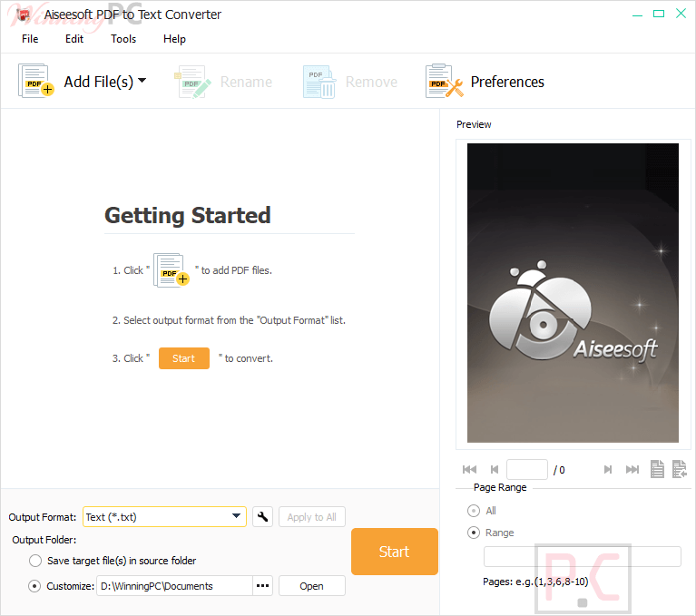Select the All page range option
This screenshot has height=616, width=696.
[474, 511]
